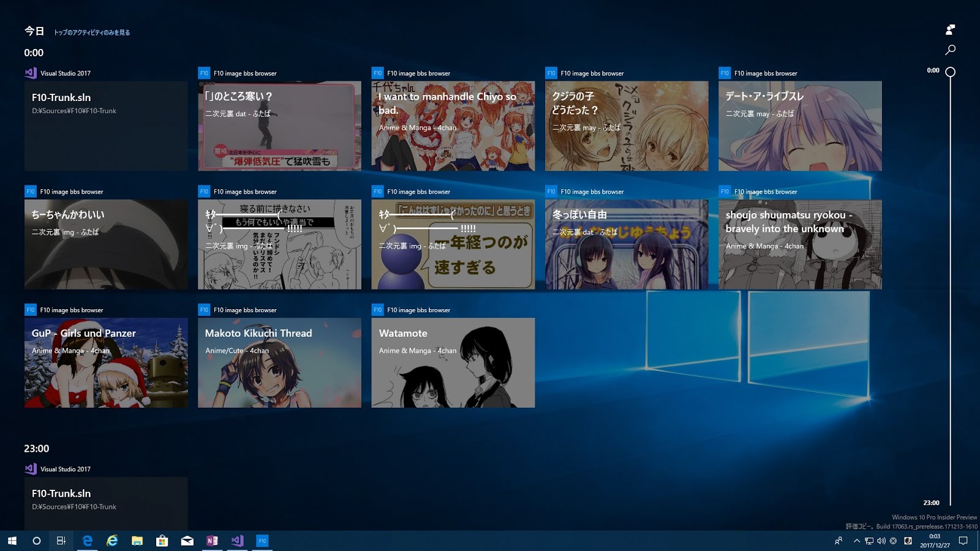Toggle the Task View button on the taskbar
This screenshot has height=551, width=980.
click(x=61, y=541)
